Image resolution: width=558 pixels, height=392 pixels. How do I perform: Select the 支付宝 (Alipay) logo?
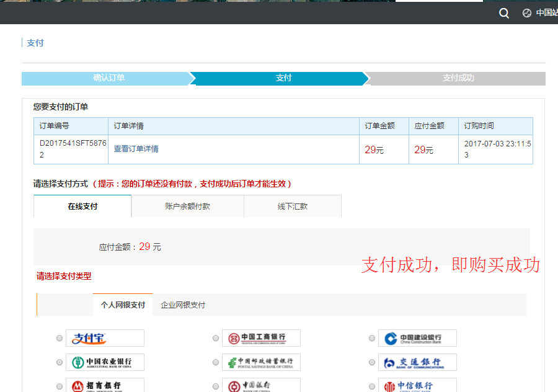[x=105, y=338]
